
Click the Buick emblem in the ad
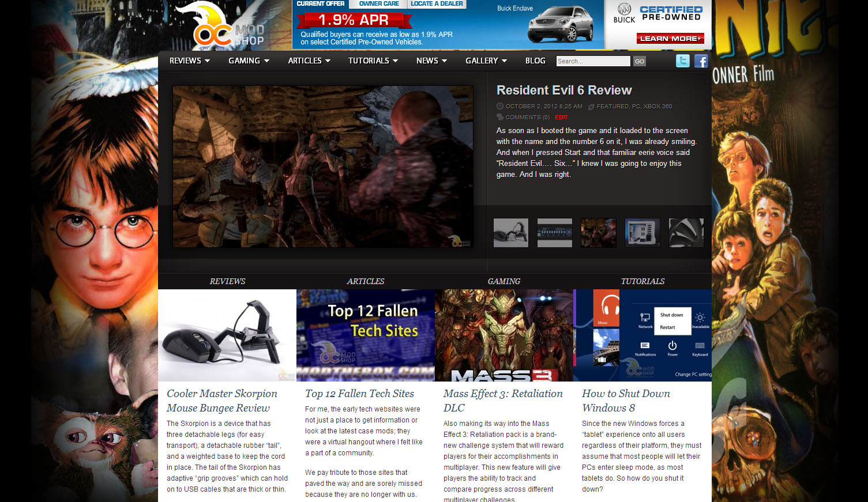[624, 9]
